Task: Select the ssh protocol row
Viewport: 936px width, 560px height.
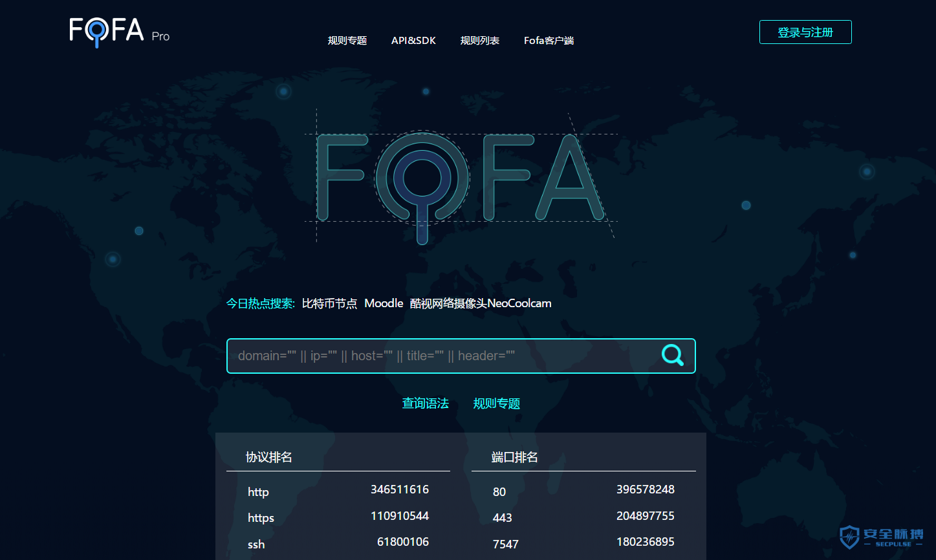Action: click(338, 543)
